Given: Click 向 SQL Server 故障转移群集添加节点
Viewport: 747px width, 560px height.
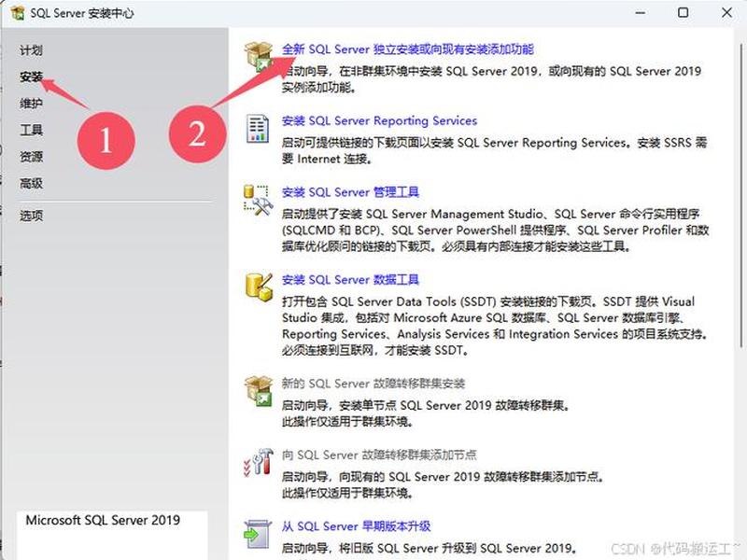Looking at the screenshot, I should tap(379, 455).
